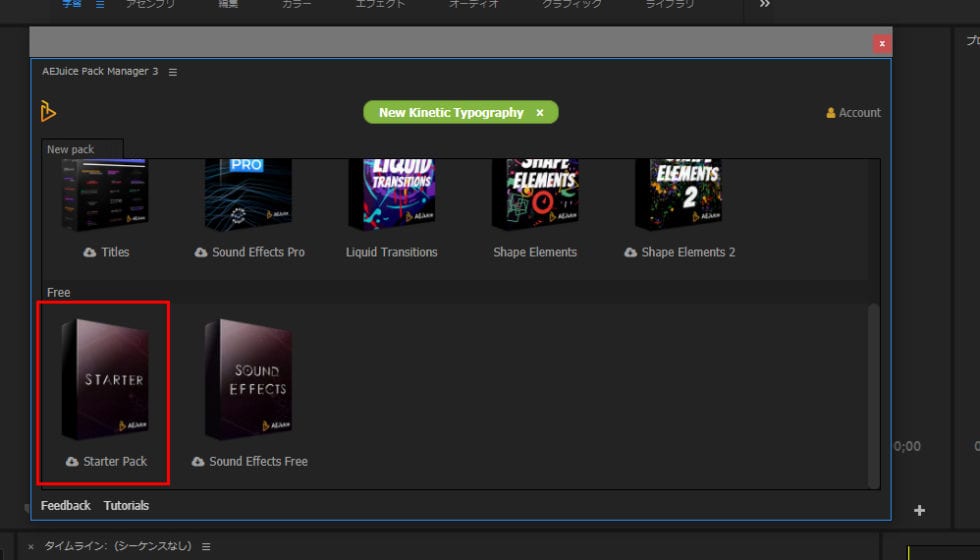Switch to the オーディオ workspace tab
980x560 pixels.
tap(474, 4)
